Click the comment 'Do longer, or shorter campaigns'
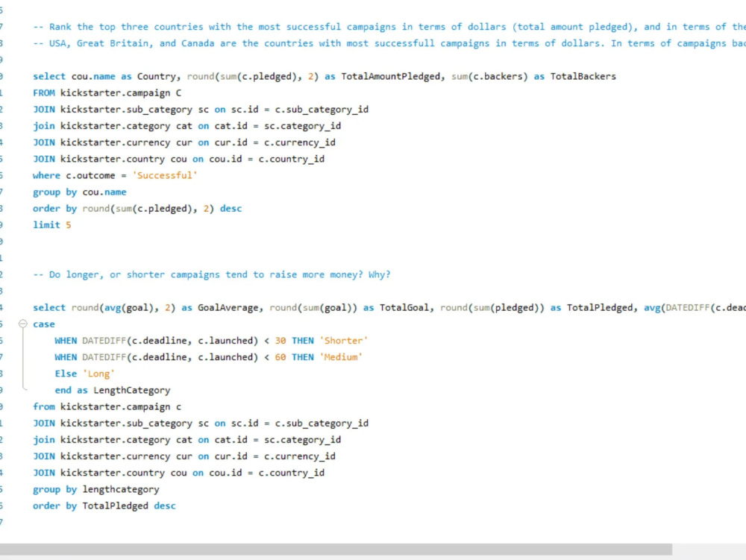The height and width of the screenshot is (560, 746). (x=212, y=274)
